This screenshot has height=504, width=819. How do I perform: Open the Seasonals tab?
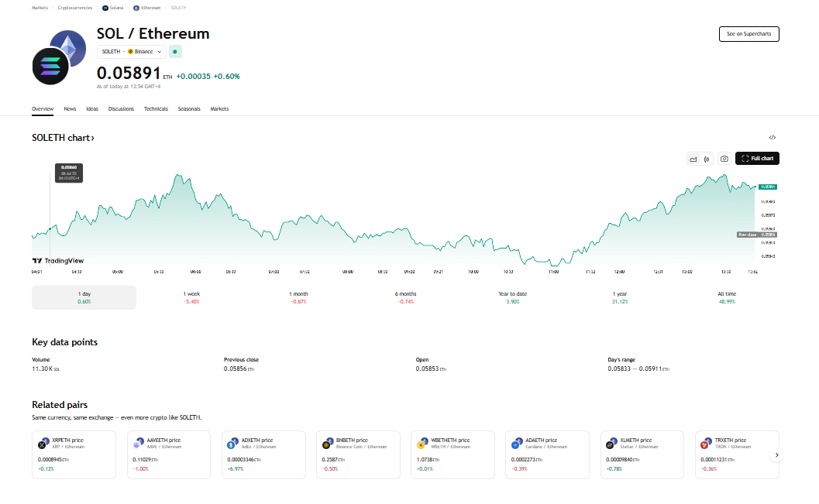coord(189,109)
